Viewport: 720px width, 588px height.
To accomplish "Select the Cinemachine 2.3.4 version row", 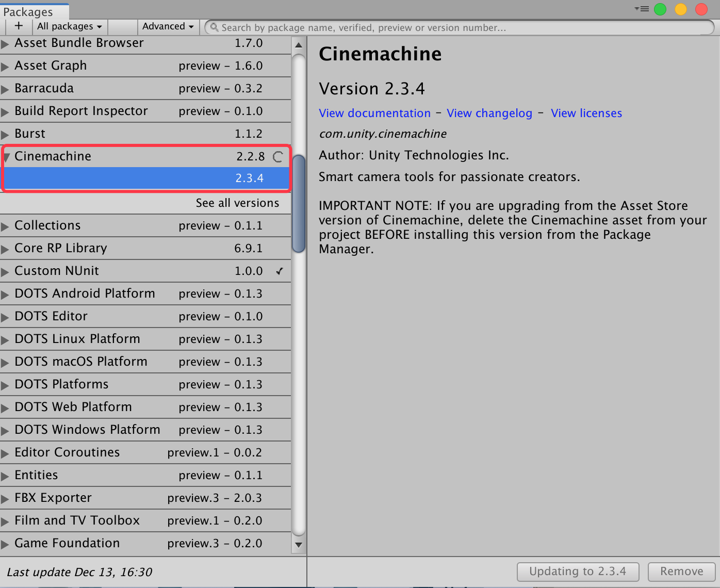I will (x=146, y=178).
